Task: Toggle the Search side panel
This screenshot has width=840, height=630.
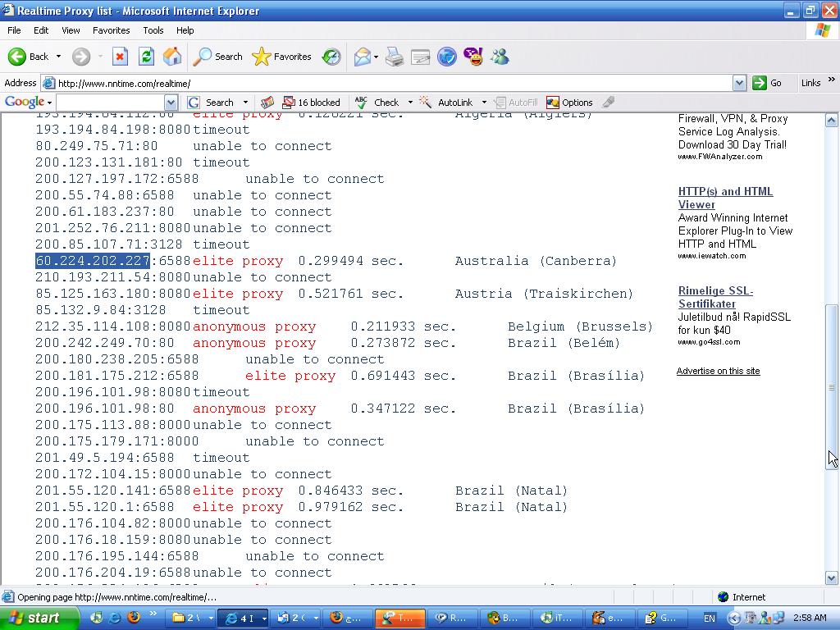Action: click(x=218, y=57)
